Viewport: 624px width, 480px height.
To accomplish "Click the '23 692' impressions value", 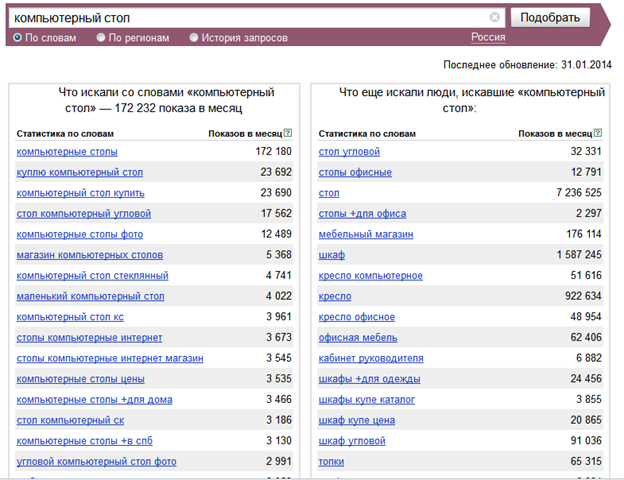I will click(x=276, y=172).
